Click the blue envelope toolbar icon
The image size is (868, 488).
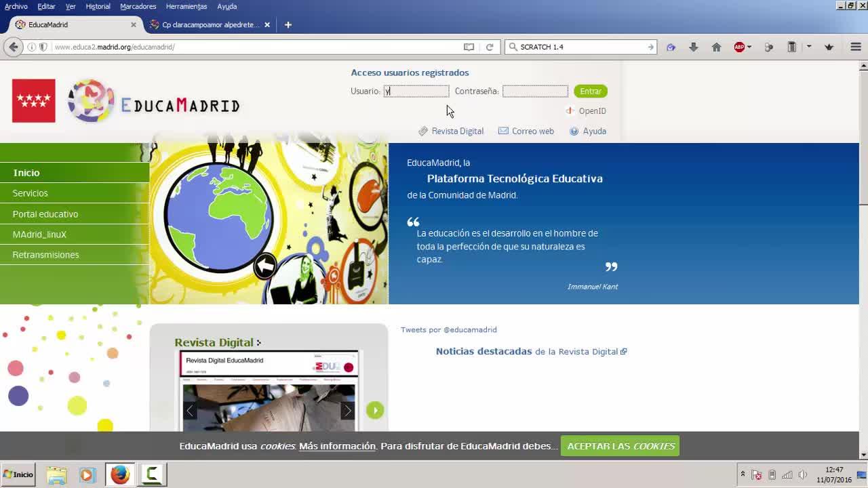[671, 47]
